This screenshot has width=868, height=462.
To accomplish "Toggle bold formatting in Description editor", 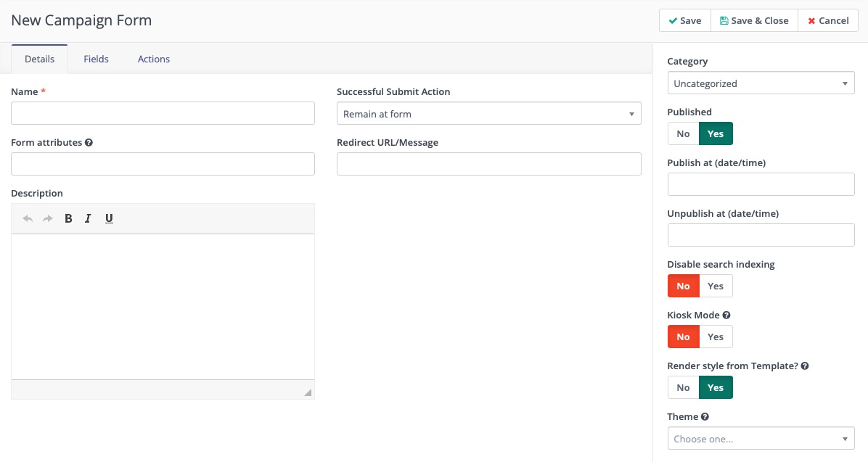I will [68, 218].
